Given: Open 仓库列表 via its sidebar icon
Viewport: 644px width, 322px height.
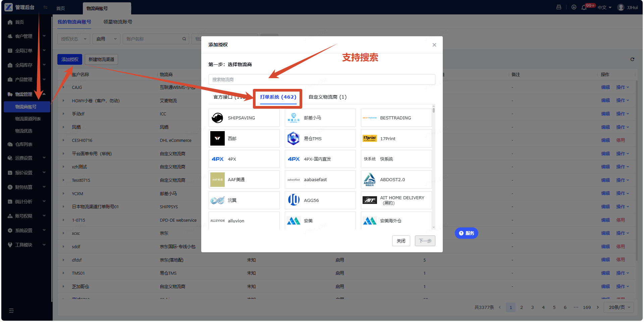Looking at the screenshot, I should point(10,144).
